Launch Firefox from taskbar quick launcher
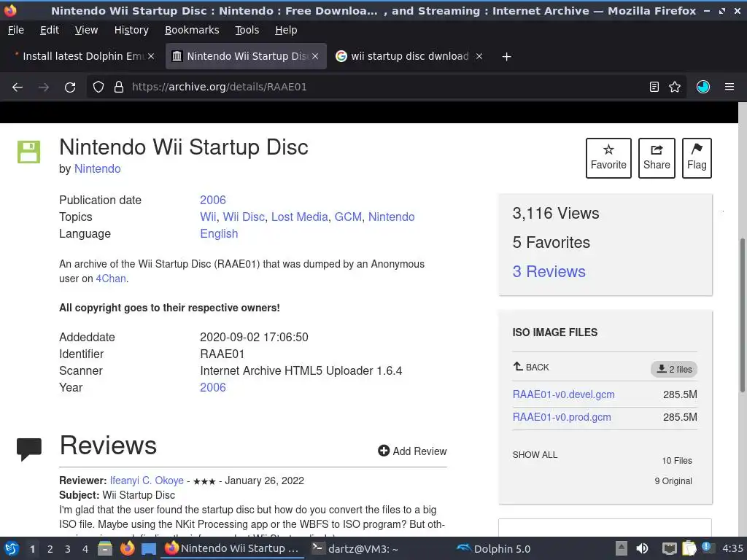Image resolution: width=747 pixels, height=560 pixels. [127, 548]
